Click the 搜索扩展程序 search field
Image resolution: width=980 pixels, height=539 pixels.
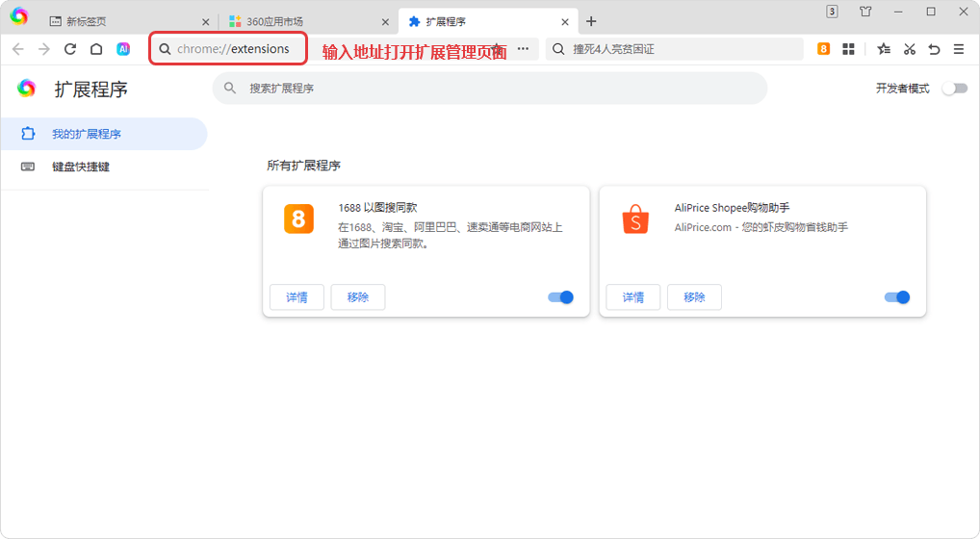(x=489, y=88)
